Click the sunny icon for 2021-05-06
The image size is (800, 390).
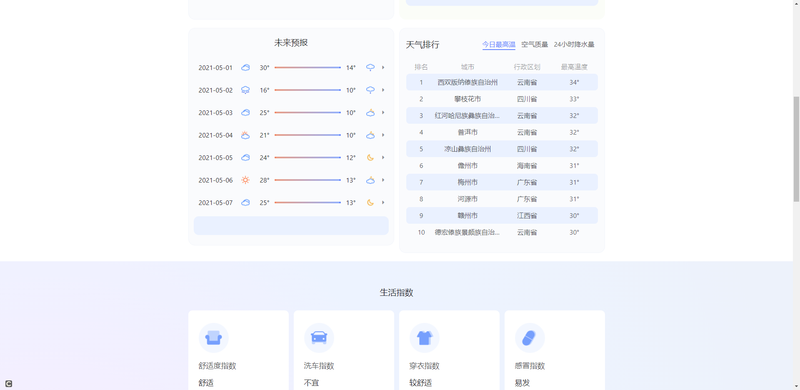click(245, 180)
